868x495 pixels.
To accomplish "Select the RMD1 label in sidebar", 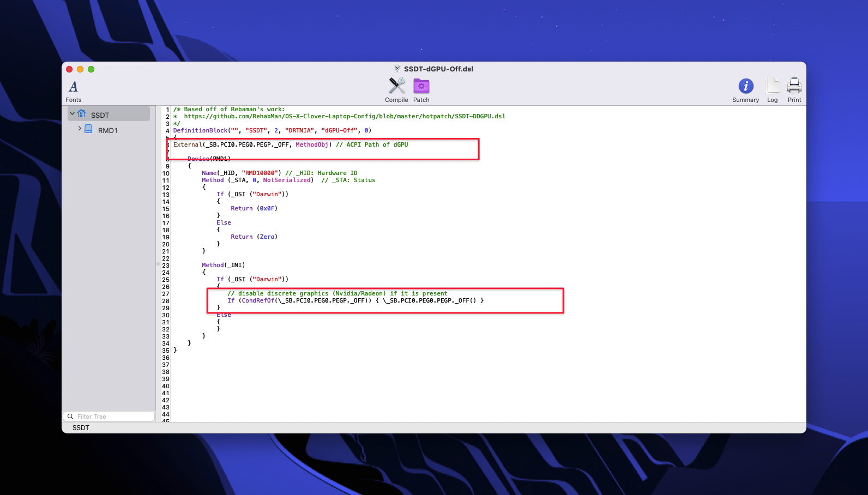I will pos(108,130).
